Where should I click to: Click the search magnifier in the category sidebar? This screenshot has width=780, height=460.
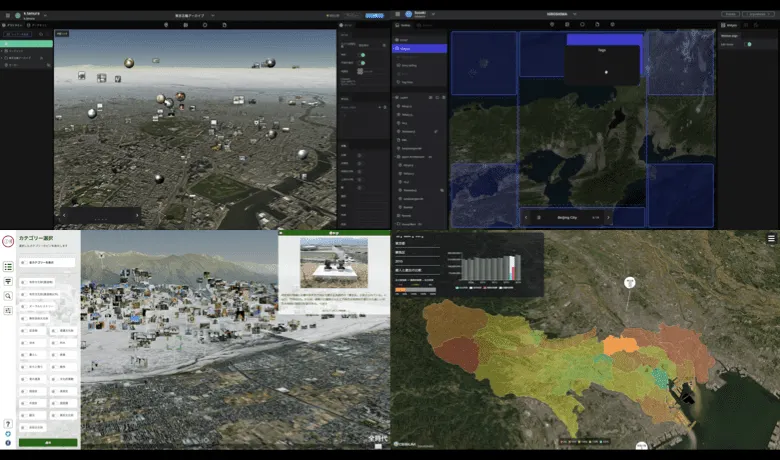tap(8, 296)
